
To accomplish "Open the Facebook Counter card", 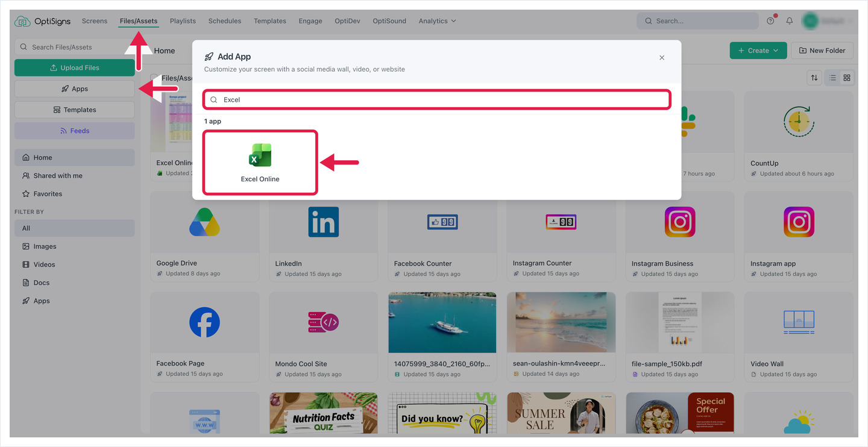I will pyautogui.click(x=442, y=237).
